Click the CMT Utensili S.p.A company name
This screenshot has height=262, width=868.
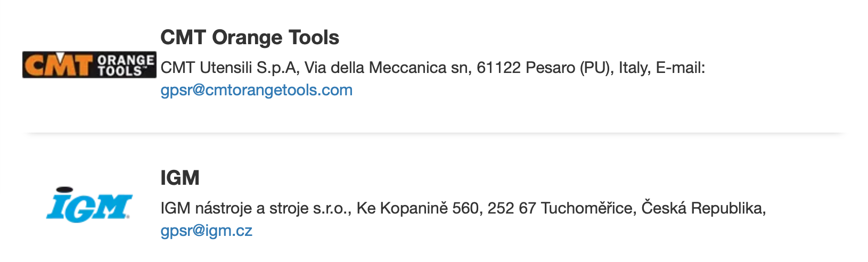tap(230, 68)
